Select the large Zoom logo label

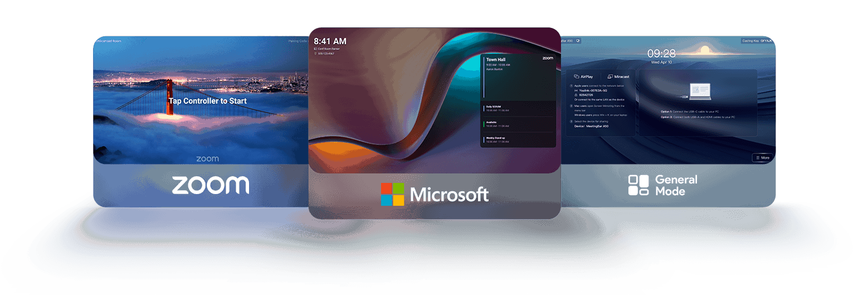(x=211, y=185)
